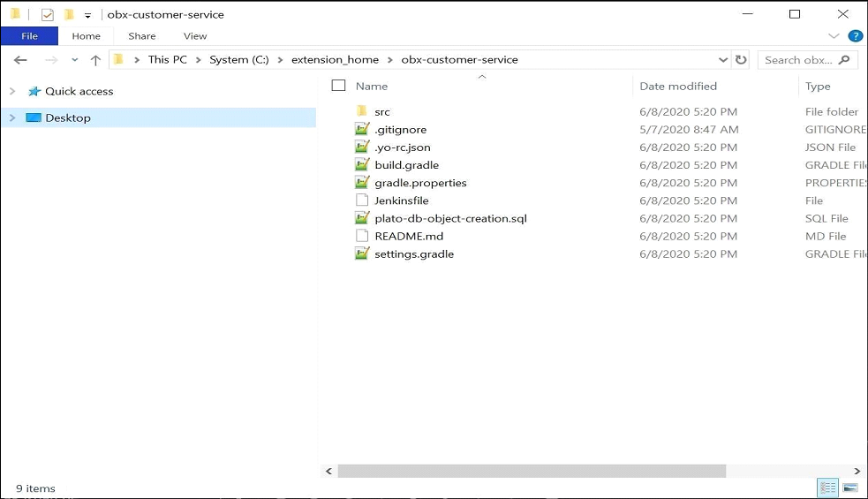
Task: Sort by the Type column header
Action: pos(818,87)
